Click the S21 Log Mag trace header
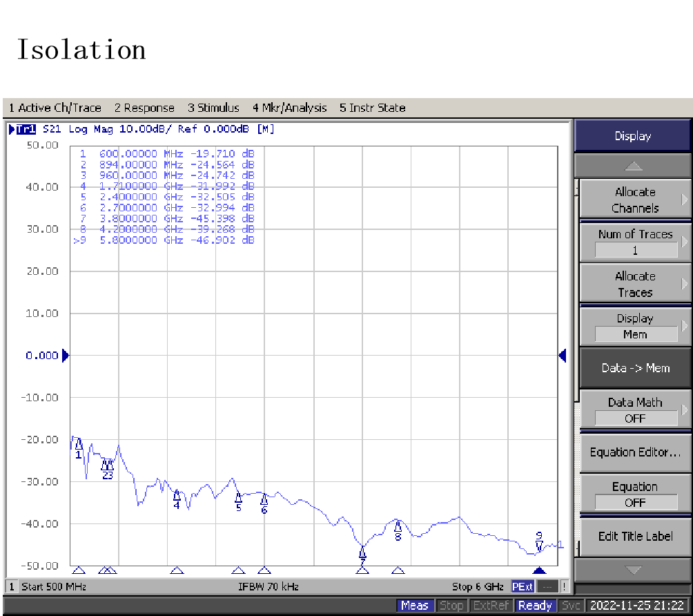Screen dimensions: 693x616 158,129
